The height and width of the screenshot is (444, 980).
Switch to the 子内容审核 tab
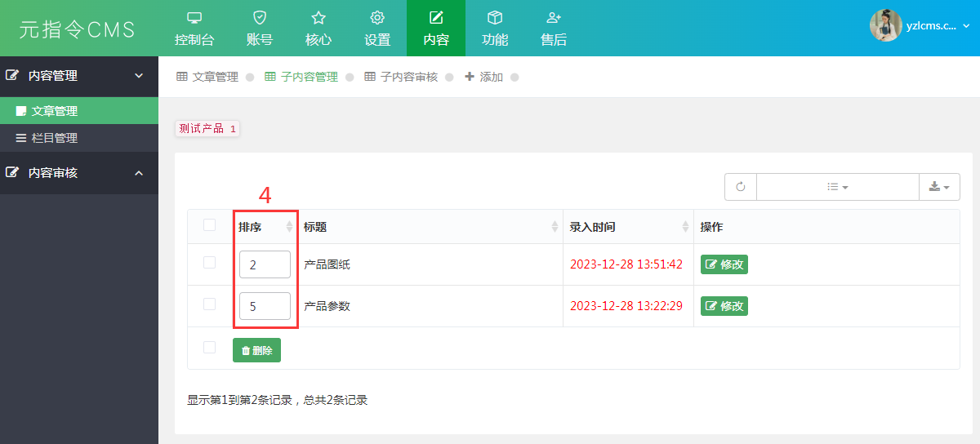coord(401,77)
